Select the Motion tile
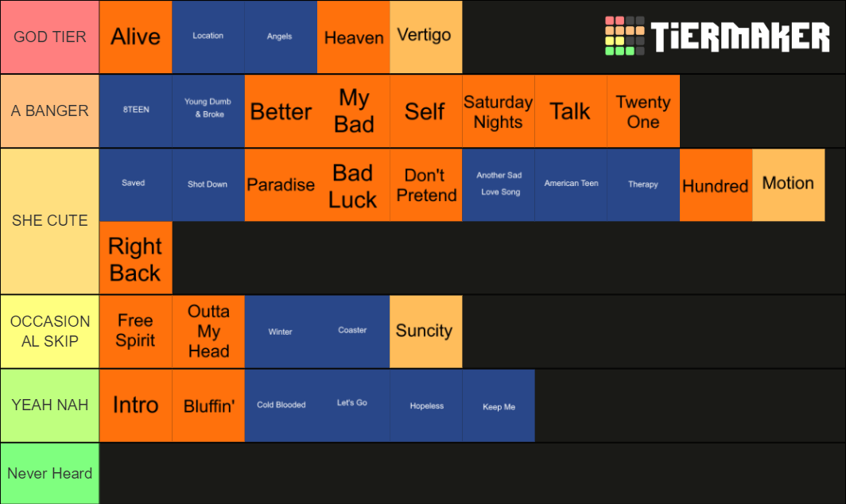This screenshot has width=846, height=504. point(788,184)
